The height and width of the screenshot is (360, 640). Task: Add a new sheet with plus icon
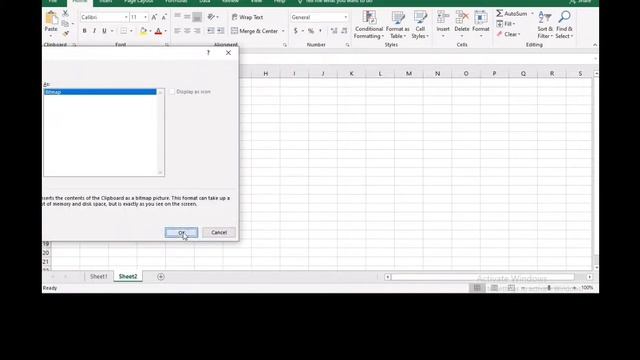click(161, 277)
